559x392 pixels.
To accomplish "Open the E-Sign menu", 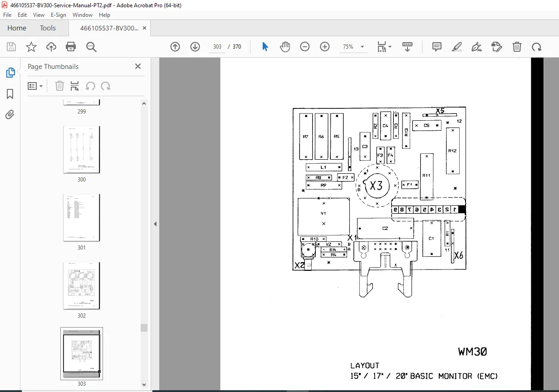I will point(59,15).
